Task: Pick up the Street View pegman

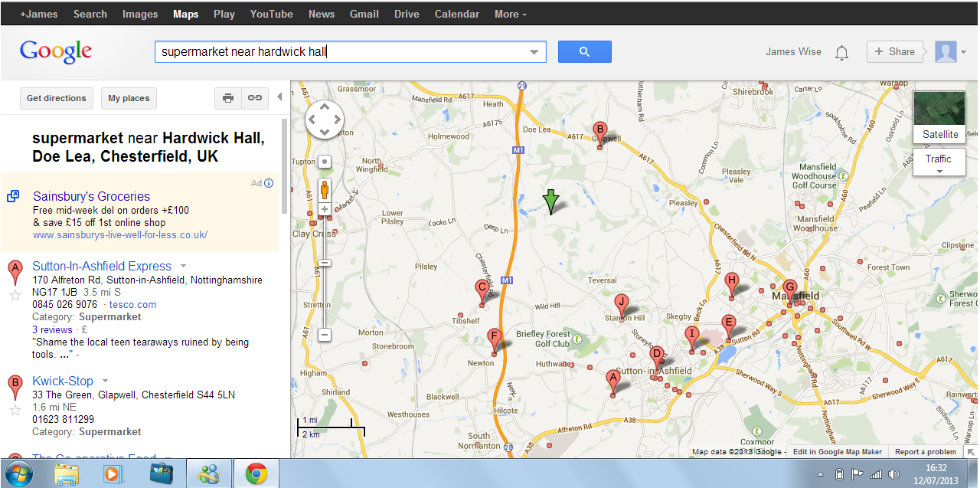Action: pos(325,189)
